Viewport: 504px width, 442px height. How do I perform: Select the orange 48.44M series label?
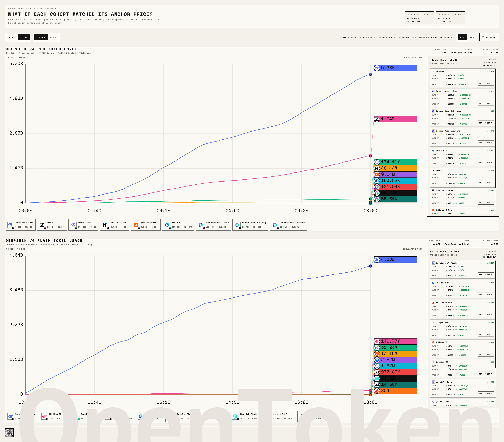[x=395, y=168]
